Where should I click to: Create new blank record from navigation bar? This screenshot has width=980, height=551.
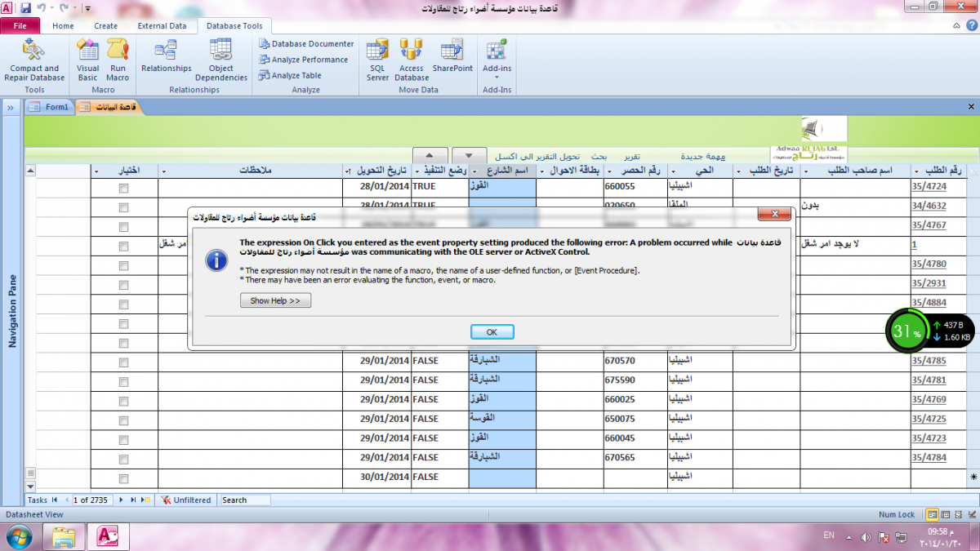click(x=145, y=500)
